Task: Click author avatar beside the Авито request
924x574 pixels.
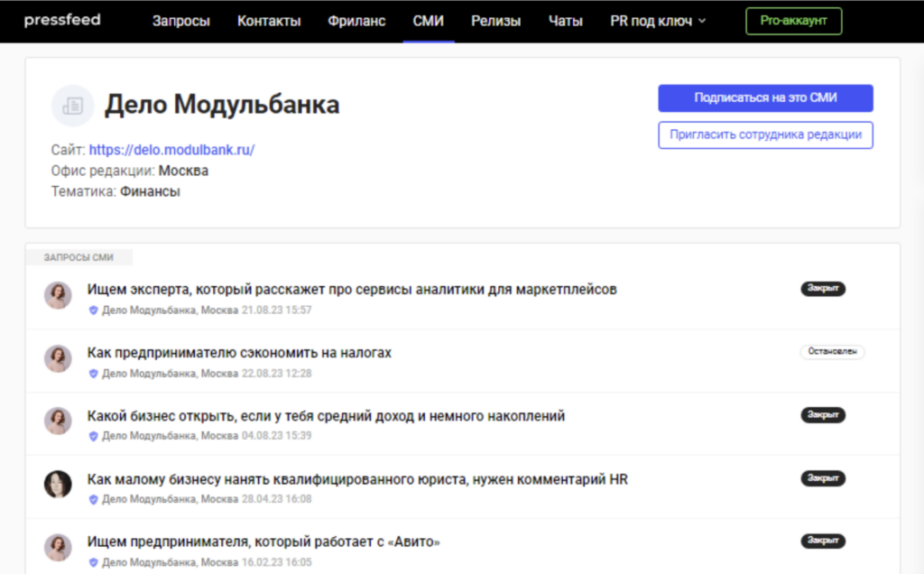Action: point(58,548)
